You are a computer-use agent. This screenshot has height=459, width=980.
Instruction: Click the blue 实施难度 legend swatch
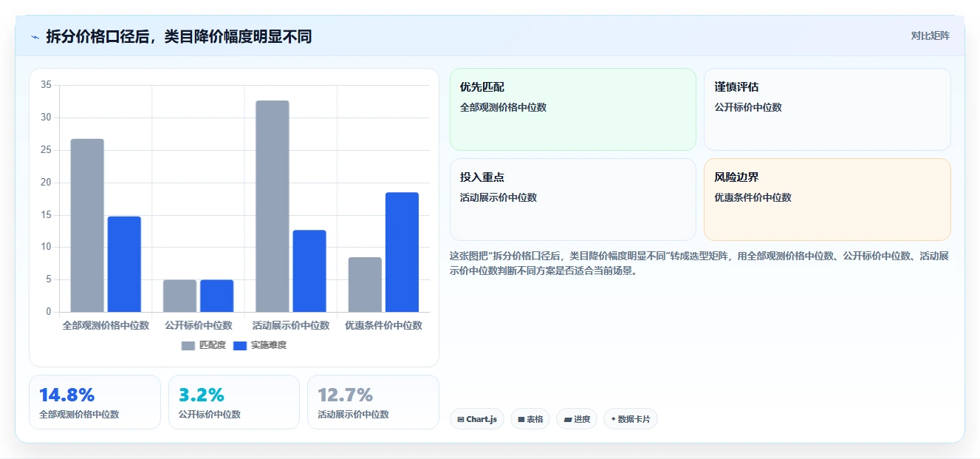[241, 345]
